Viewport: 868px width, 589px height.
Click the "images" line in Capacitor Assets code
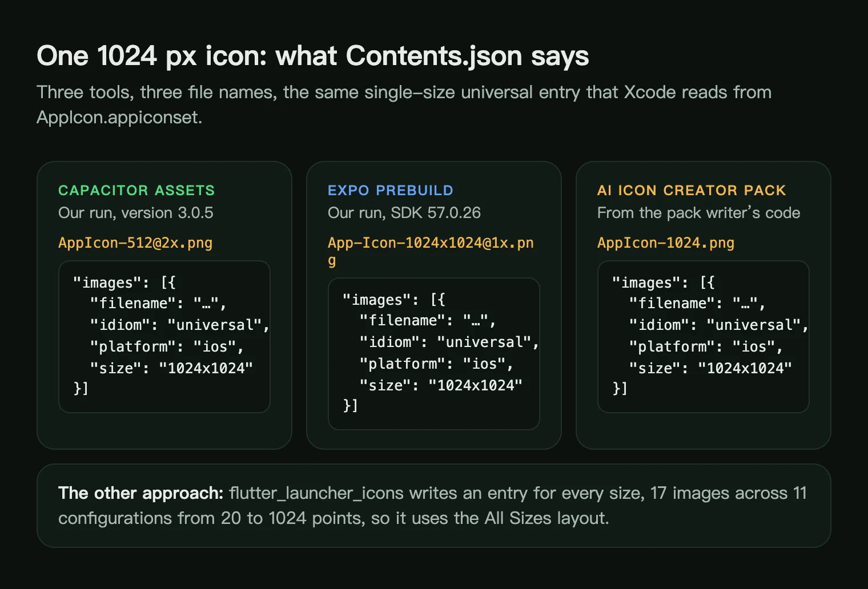tap(124, 283)
